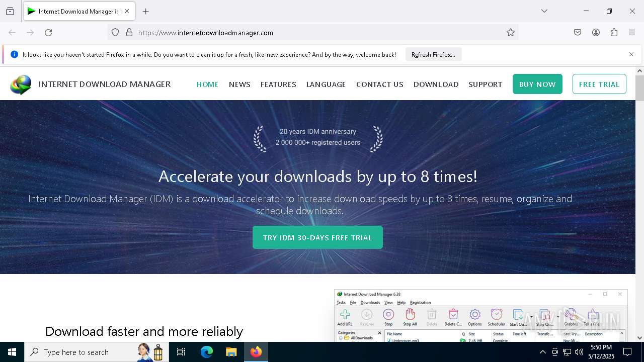
Task: Open Task View on the taskbar
Action: click(181, 352)
